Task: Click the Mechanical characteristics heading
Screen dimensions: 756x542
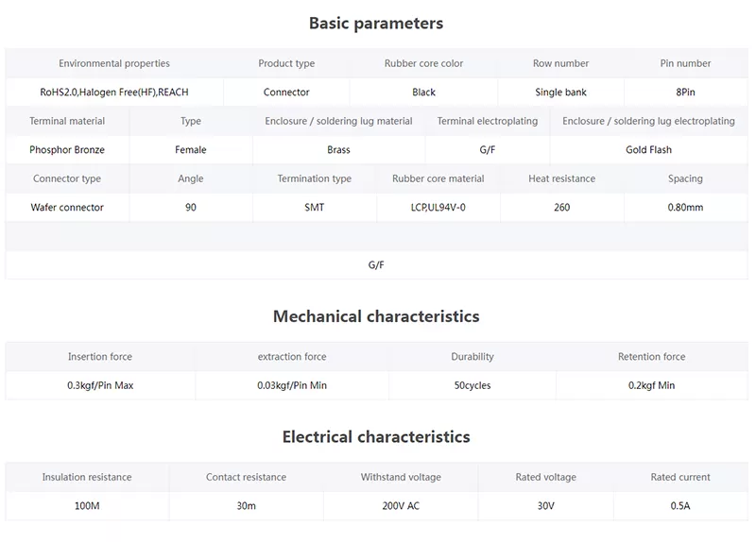Action: point(376,316)
